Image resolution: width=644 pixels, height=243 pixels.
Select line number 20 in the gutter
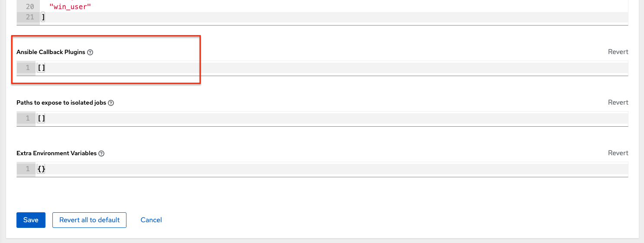tap(30, 6)
